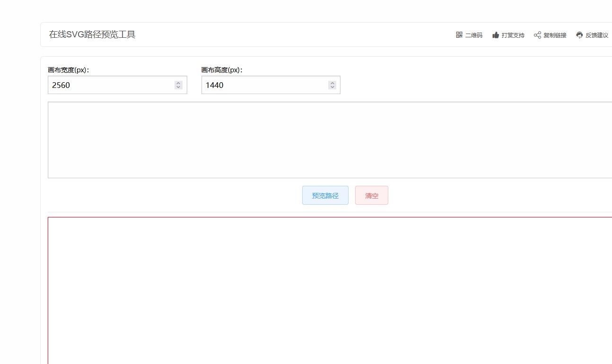The image size is (612, 364).
Task: Click the red-bordered SVG preview area
Action: click(326, 288)
